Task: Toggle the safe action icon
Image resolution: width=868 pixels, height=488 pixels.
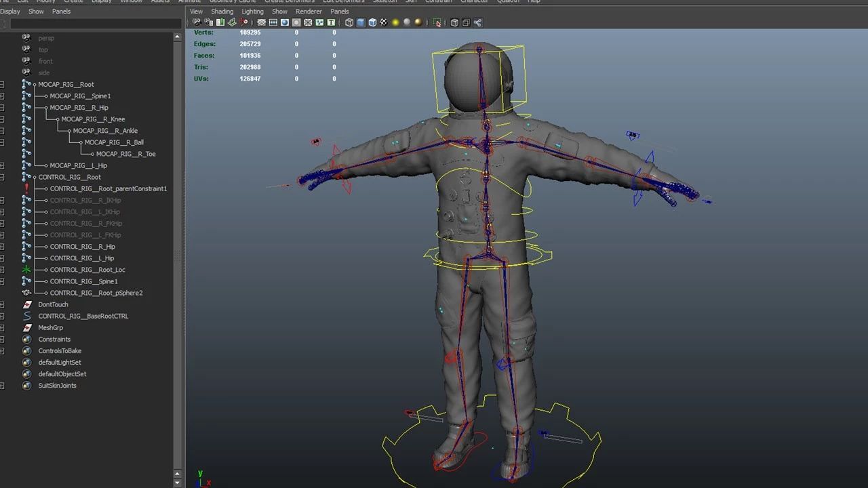Action: point(319,22)
